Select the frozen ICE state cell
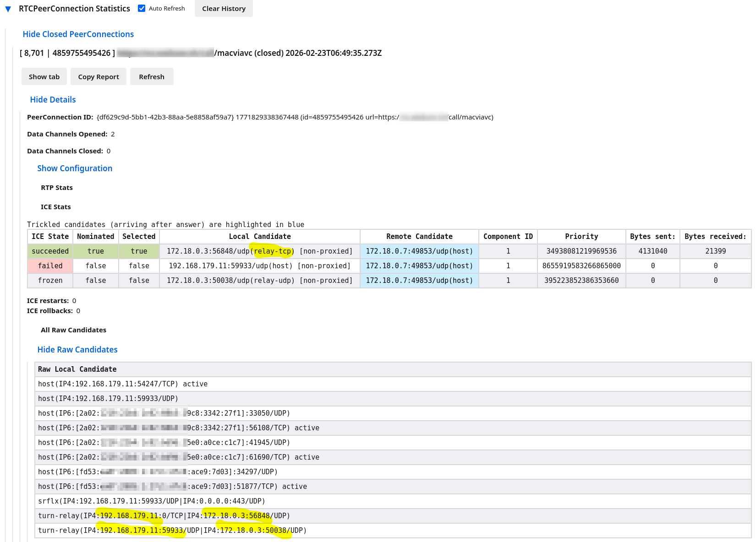This screenshot has width=756, height=542. pyautogui.click(x=50, y=281)
